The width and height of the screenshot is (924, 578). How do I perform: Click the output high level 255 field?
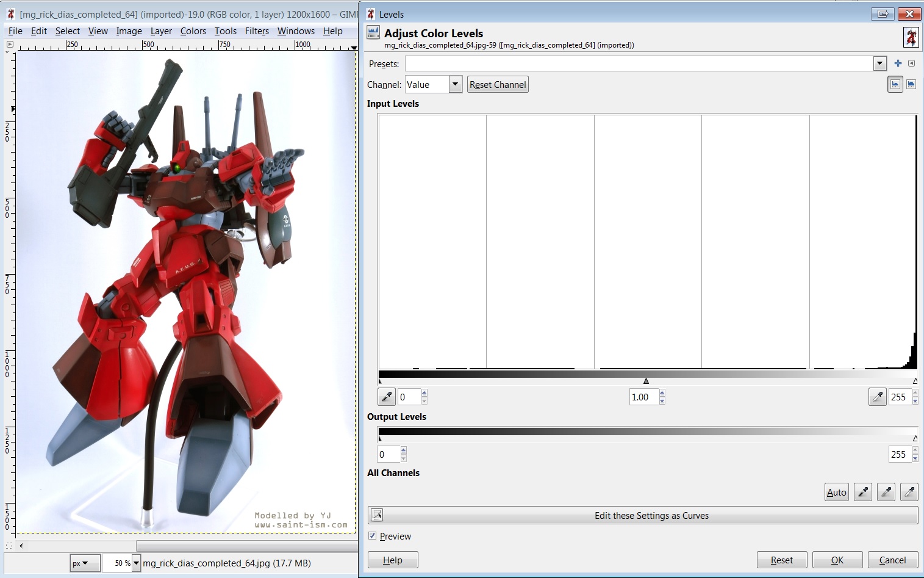900,454
